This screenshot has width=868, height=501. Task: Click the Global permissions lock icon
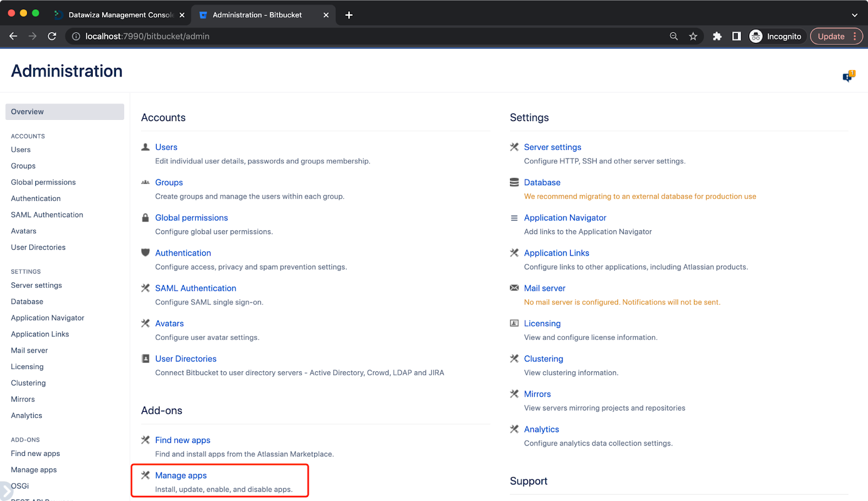click(145, 218)
